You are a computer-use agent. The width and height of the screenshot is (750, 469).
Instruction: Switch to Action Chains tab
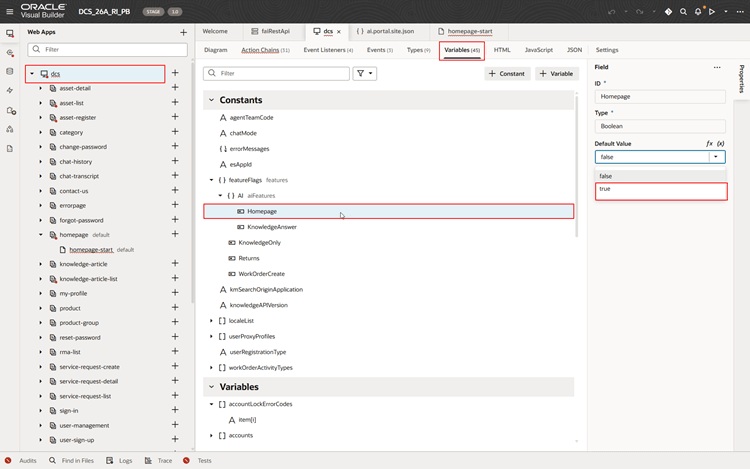265,50
